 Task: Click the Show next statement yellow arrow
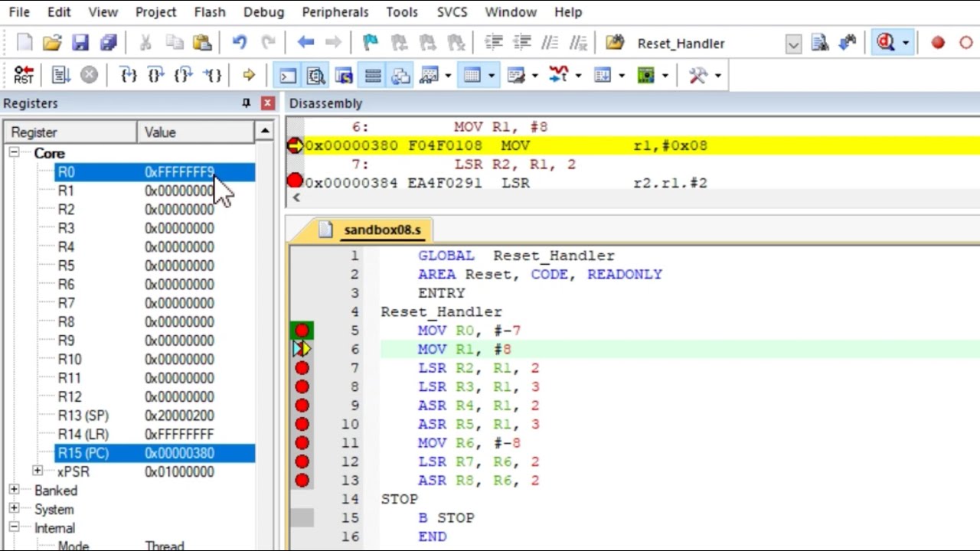[249, 75]
